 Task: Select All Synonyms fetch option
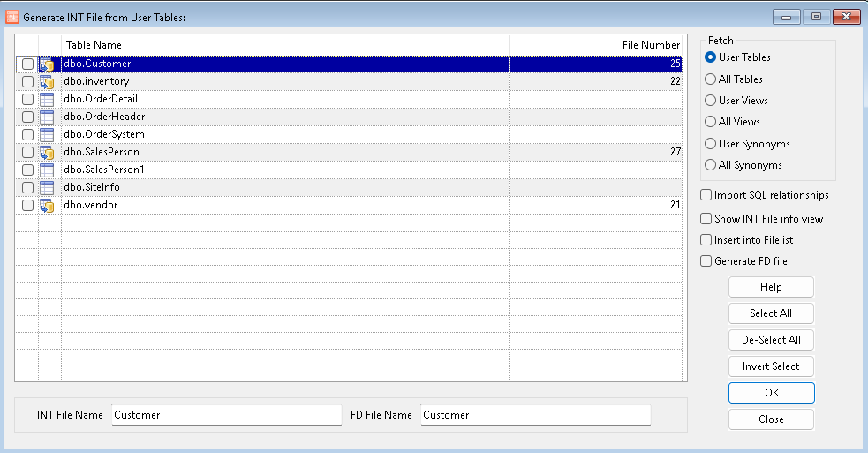click(x=711, y=165)
